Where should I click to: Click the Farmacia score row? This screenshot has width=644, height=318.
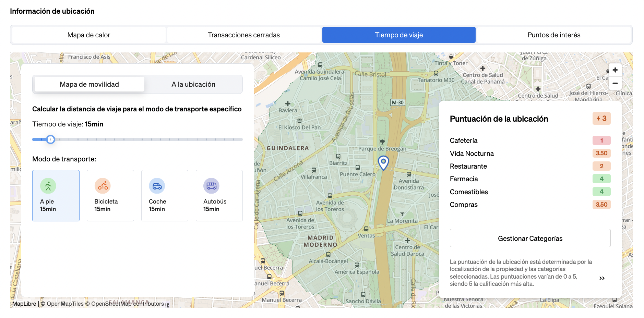[x=530, y=179]
